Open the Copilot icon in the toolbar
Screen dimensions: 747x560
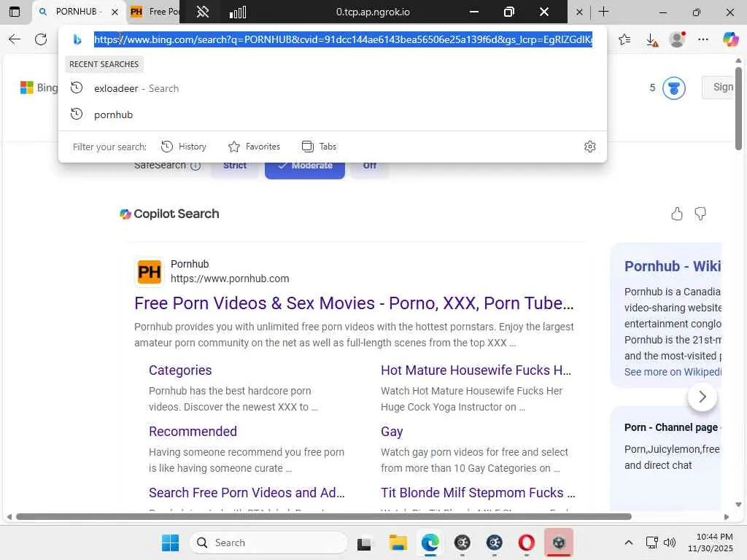coord(729,39)
